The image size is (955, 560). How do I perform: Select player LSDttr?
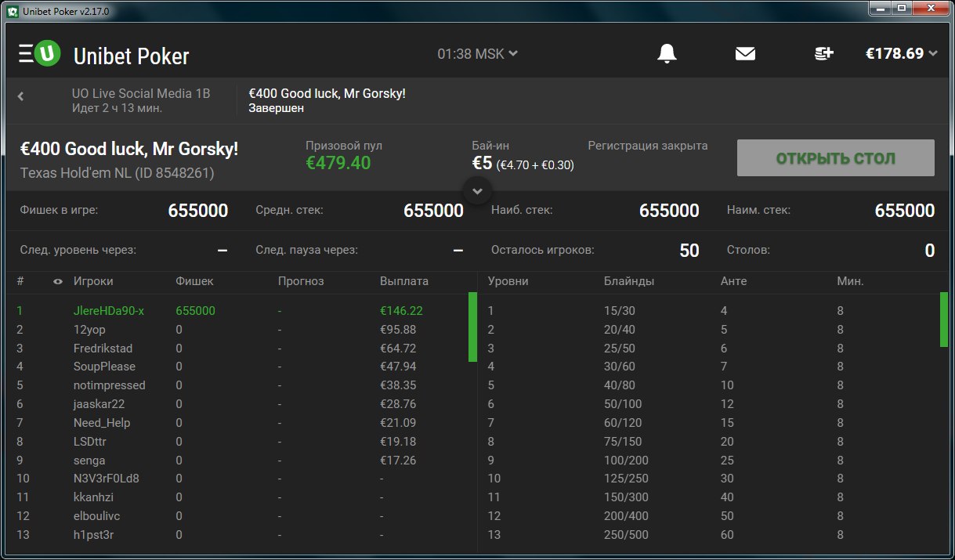pos(89,442)
